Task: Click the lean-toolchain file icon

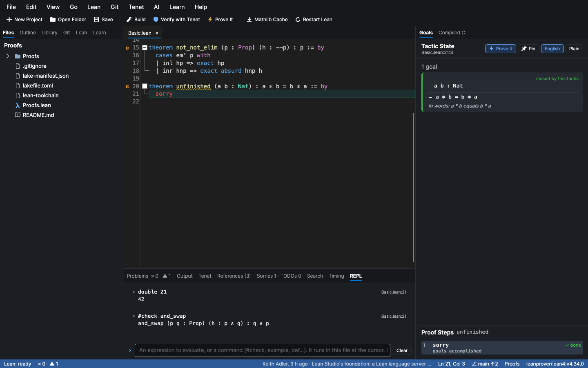Action: (x=18, y=95)
